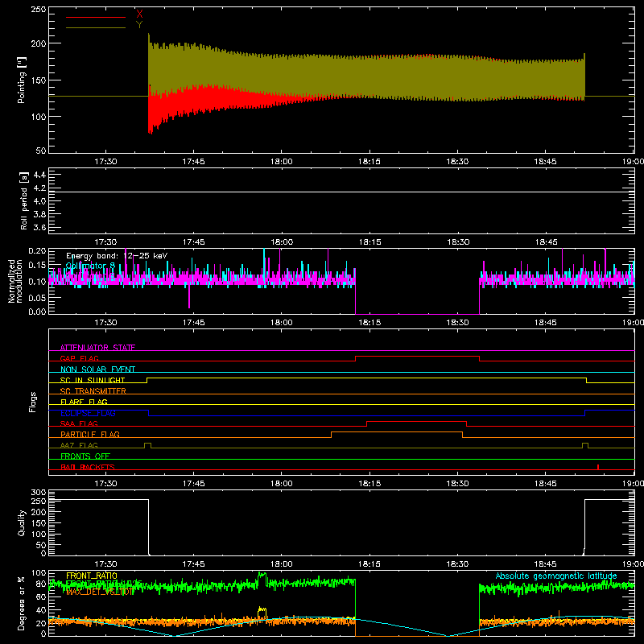
Task: Click the 17:45 tick label under Roll period plot
Action: [x=193, y=242]
